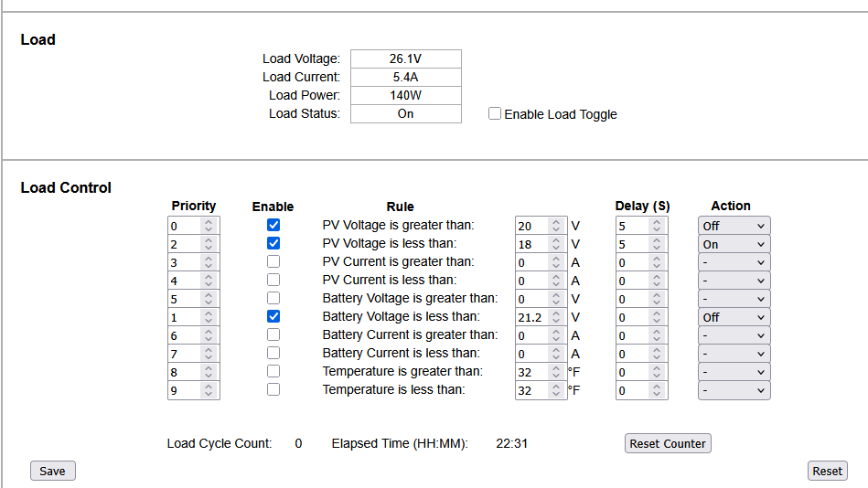Disable the PV Voltage is less than rule
This screenshot has height=488, width=868.
pyautogui.click(x=273, y=243)
